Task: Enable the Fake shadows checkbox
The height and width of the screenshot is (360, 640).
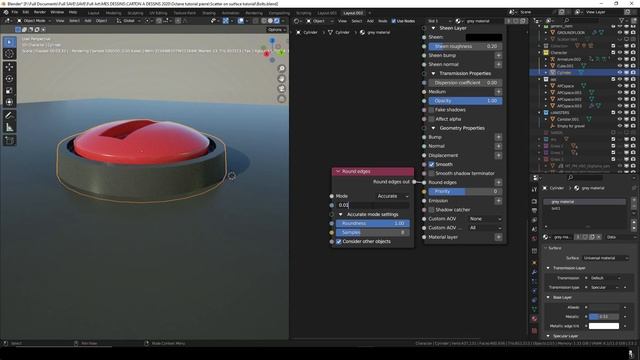Action: pos(431,110)
